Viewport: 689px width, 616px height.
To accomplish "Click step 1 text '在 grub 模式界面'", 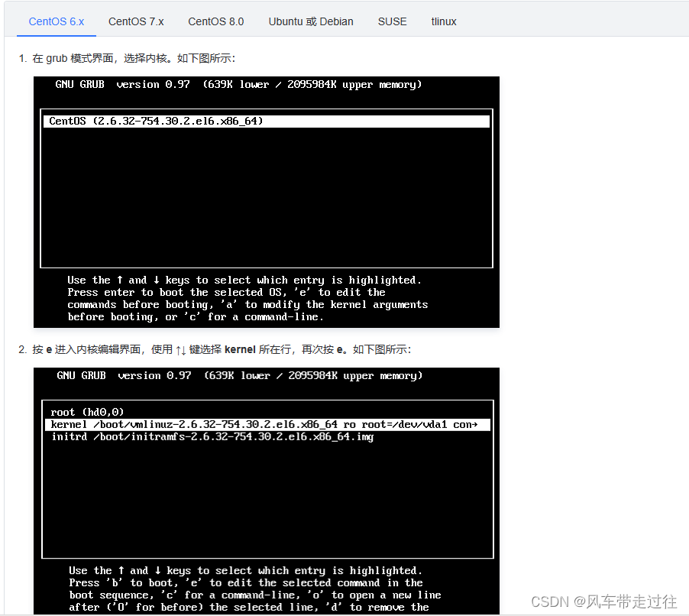I will pyautogui.click(x=73, y=59).
